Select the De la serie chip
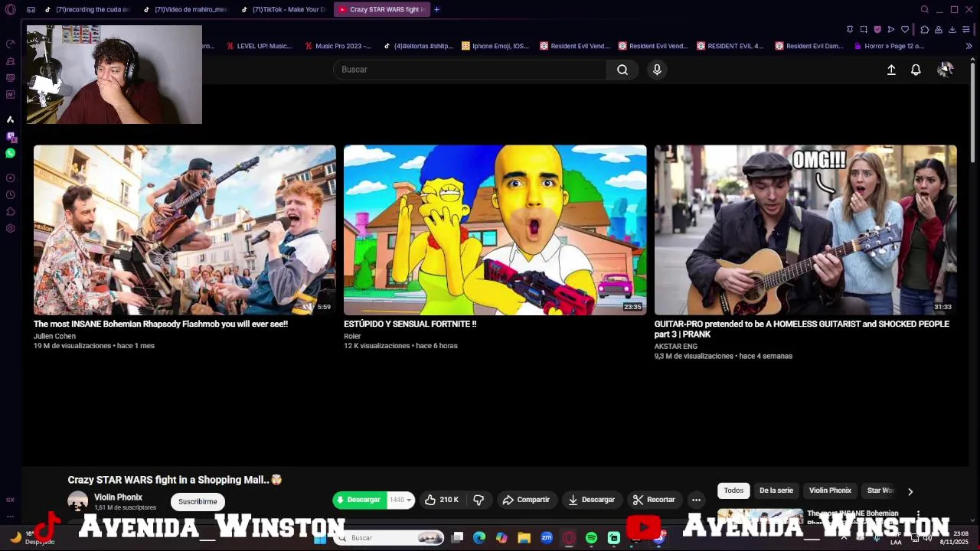 pyautogui.click(x=776, y=491)
